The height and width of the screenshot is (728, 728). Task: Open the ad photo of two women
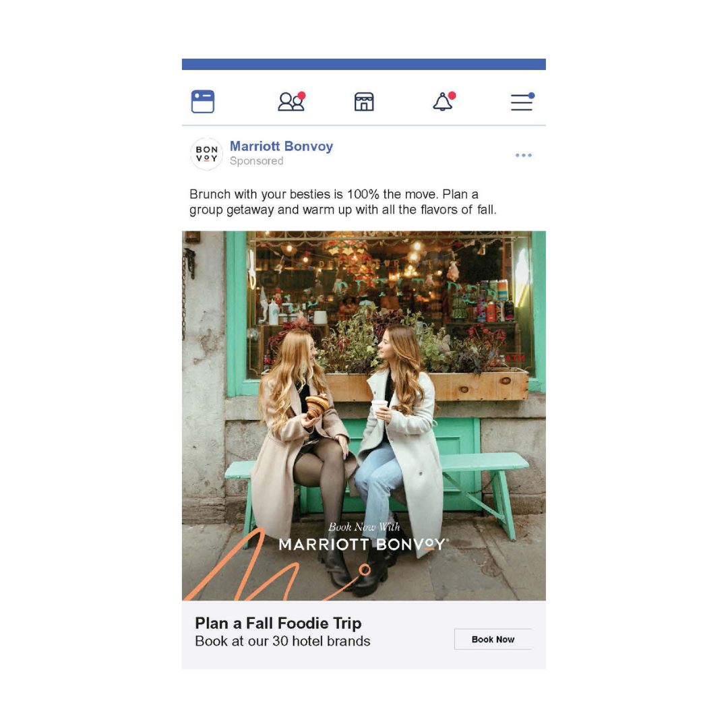364,416
